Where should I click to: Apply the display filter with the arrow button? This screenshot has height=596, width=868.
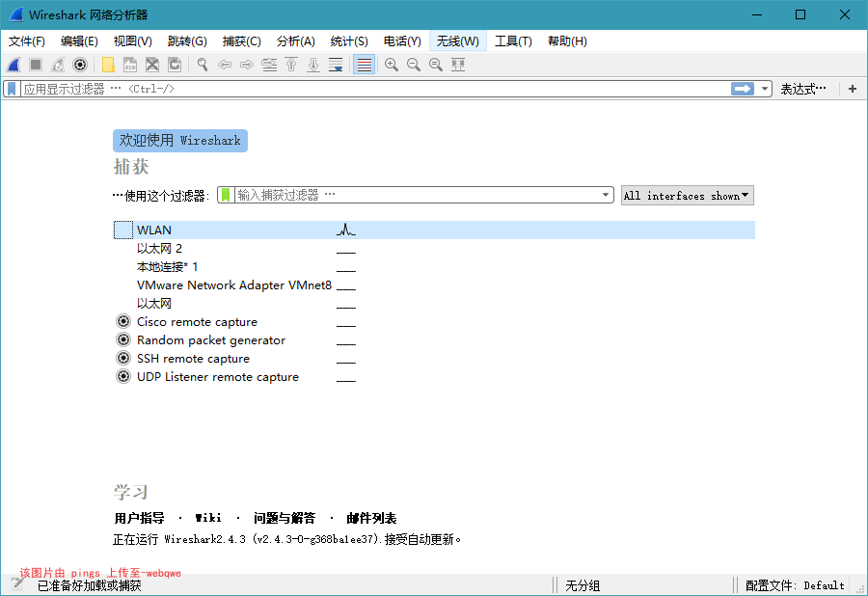[x=743, y=89]
